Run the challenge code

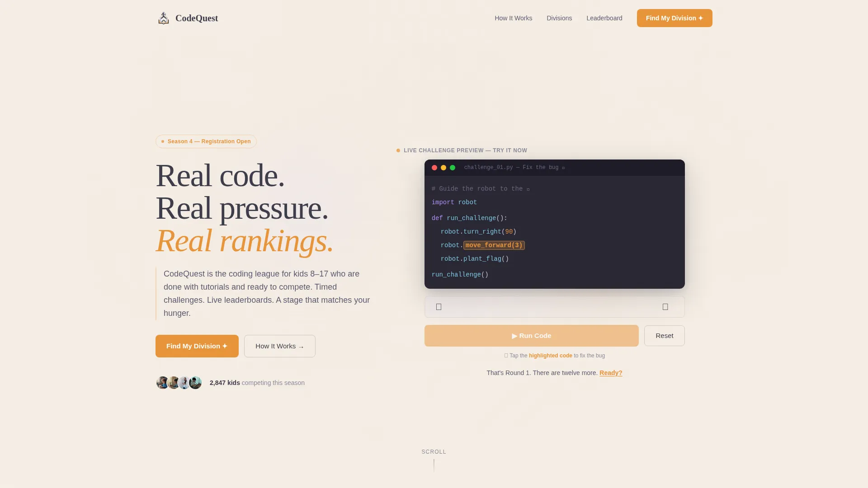[x=531, y=336]
